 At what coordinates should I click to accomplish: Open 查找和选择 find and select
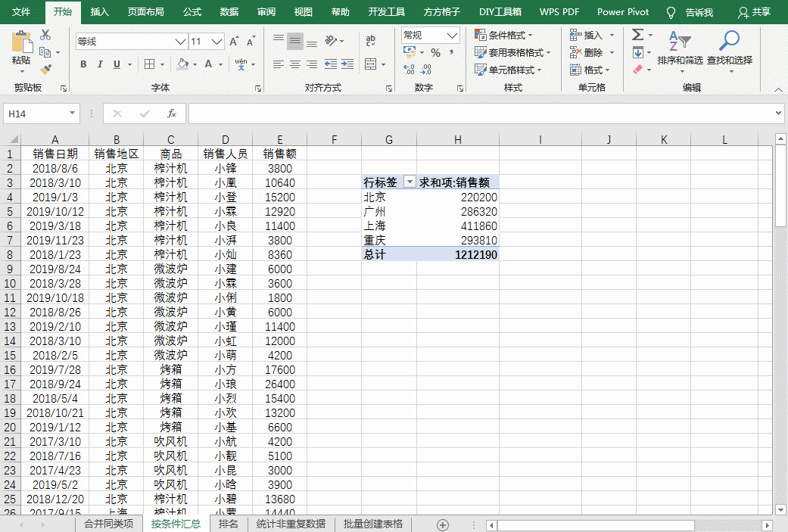click(729, 51)
